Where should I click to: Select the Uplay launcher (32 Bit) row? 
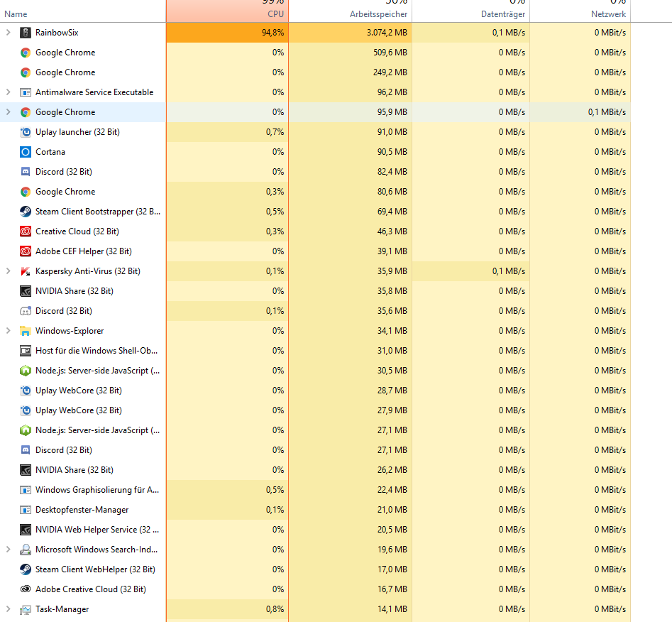click(315, 132)
